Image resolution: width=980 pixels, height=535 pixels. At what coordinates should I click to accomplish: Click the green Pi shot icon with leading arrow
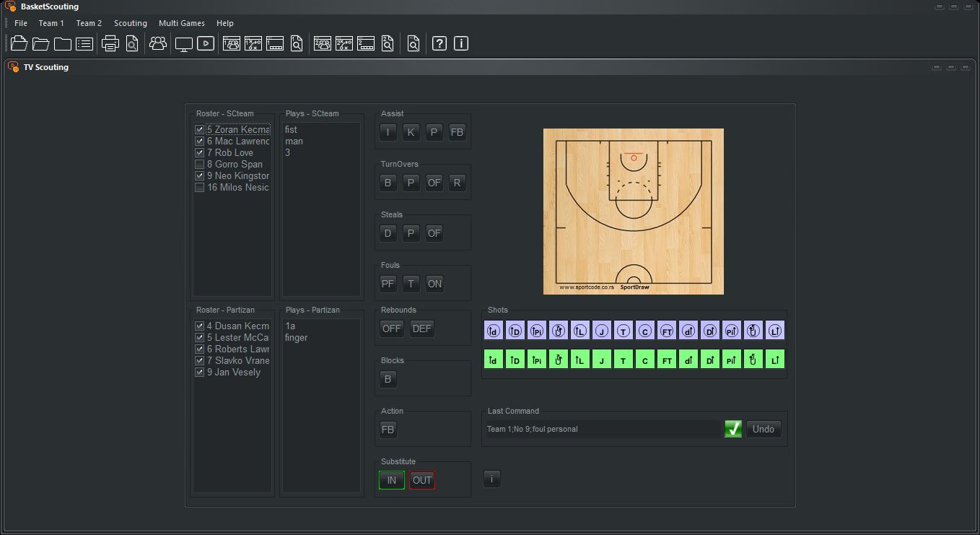click(537, 360)
